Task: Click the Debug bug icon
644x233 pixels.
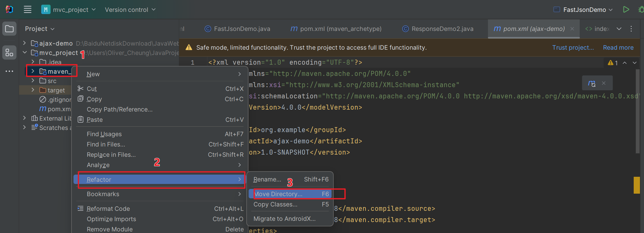Action: [x=641, y=9]
